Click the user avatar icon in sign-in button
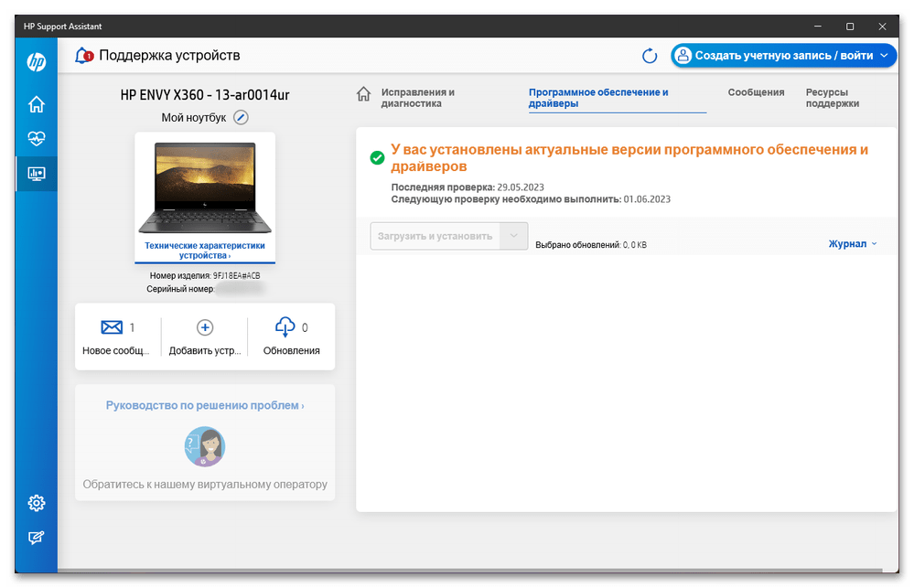Viewport: 914px width, 588px height. pos(683,56)
